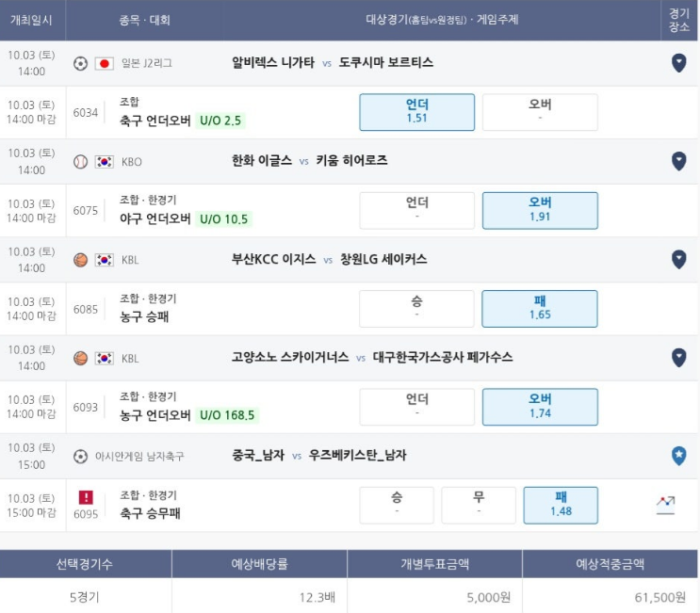Click 개최일시 column header
700x613 pixels.
coord(31,20)
